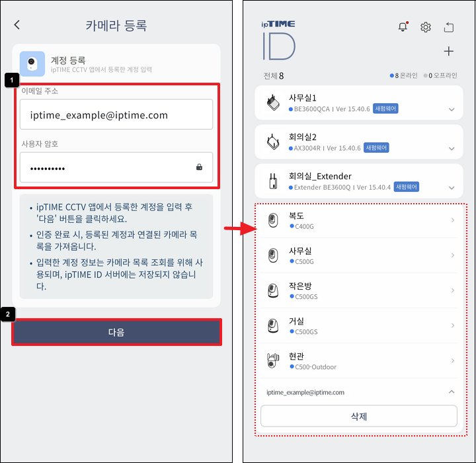The height and width of the screenshot is (463, 476).
Task: Click new firmware badge for 회의실_Extender
Action: (x=407, y=187)
